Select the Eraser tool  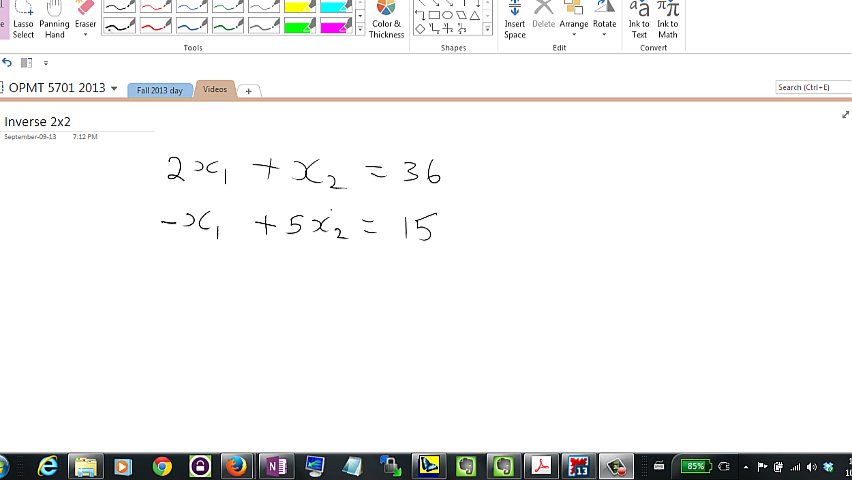tap(85, 20)
